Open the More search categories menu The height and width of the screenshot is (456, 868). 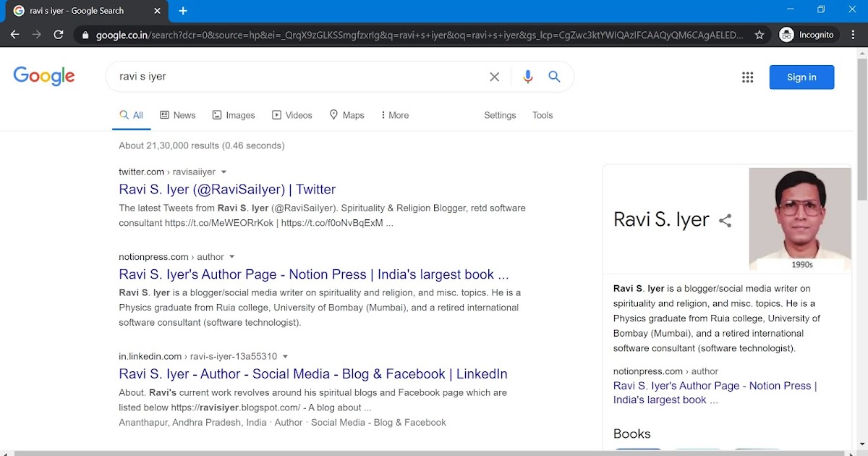[x=395, y=115]
